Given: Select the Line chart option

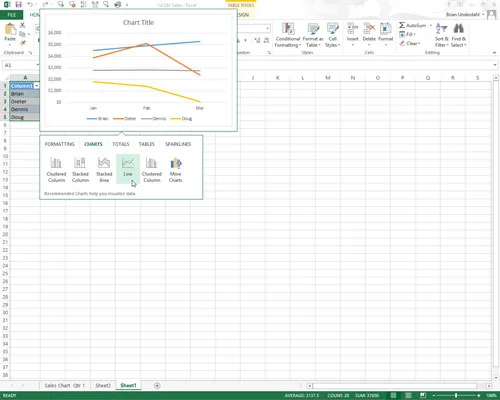Looking at the screenshot, I should [x=128, y=168].
